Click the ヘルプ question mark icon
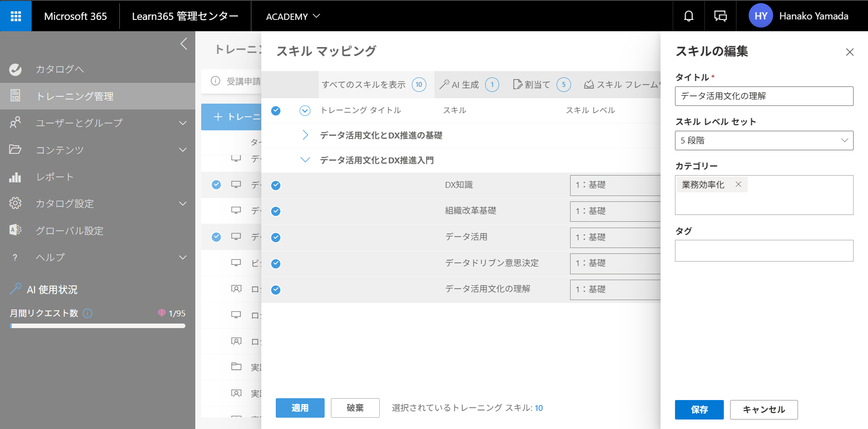868x429 pixels. pos(15,257)
